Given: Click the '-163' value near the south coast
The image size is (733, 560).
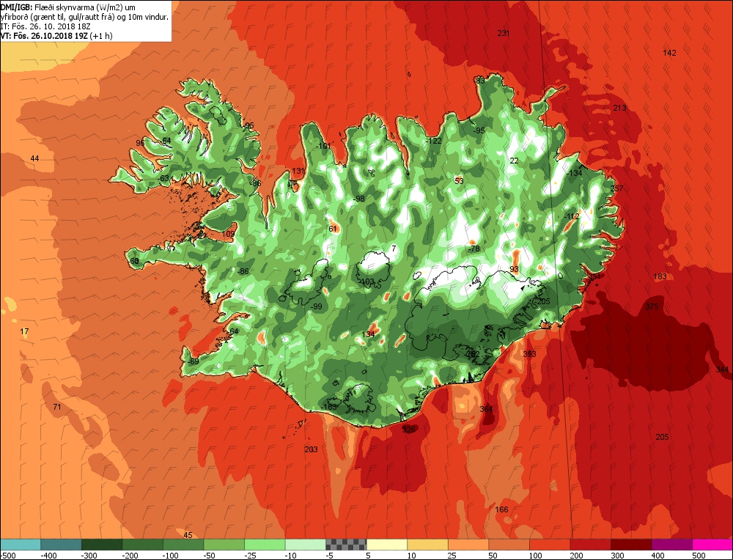Looking at the screenshot, I should click(x=329, y=407).
